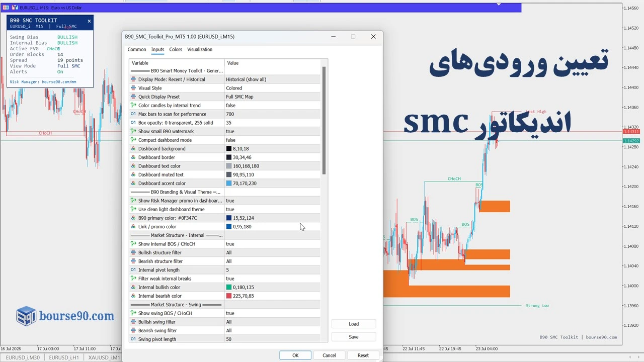Click the Box opacity row integer icon
The width and height of the screenshot is (644, 362).
(133, 123)
